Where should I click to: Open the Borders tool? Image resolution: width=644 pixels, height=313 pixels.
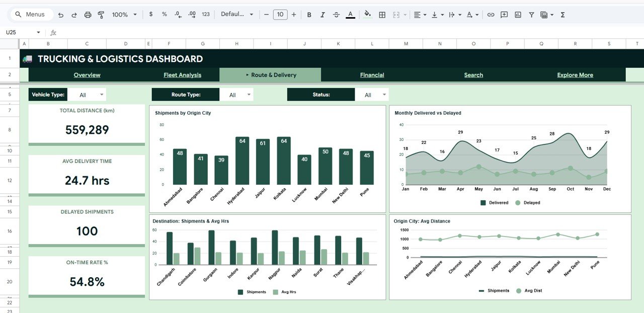(382, 15)
